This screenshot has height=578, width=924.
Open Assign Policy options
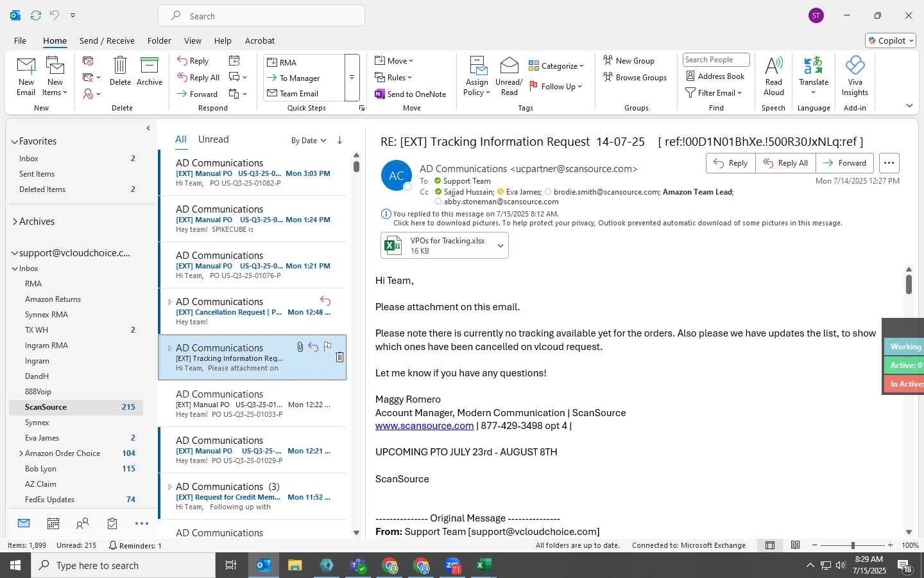coord(477,76)
